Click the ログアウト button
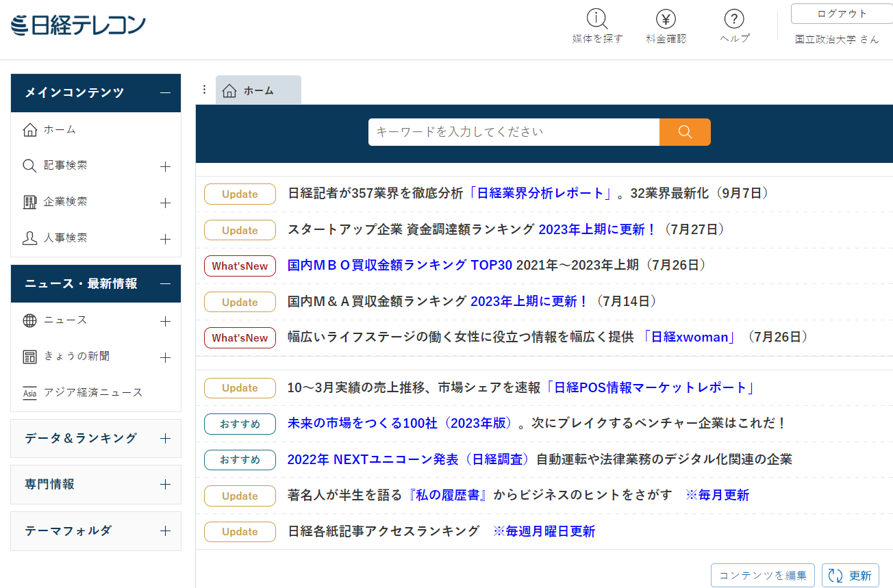The image size is (893, 588). [x=842, y=14]
